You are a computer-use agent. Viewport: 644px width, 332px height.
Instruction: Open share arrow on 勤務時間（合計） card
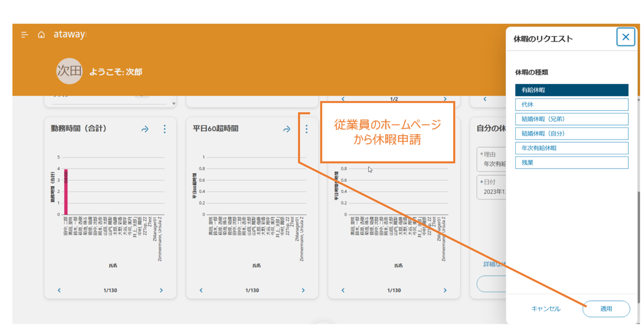point(145,129)
